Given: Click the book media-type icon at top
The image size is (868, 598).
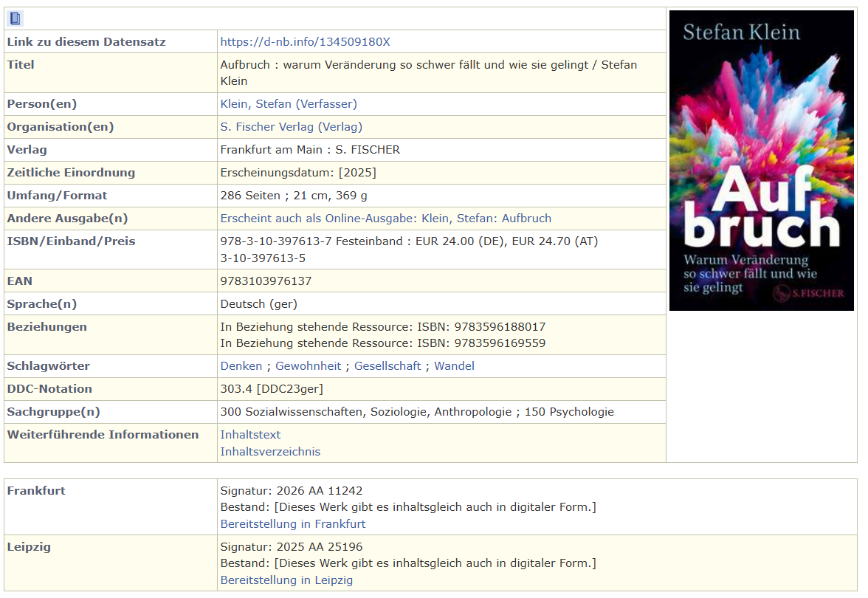Looking at the screenshot, I should click(15, 19).
